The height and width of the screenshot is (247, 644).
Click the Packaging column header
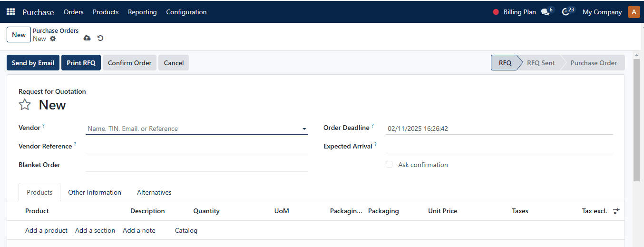[383, 211]
